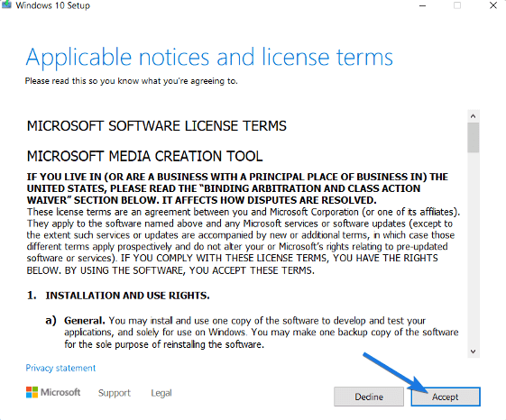Close the Windows 10 Setup dialog
506x420 pixels.
[493, 5]
